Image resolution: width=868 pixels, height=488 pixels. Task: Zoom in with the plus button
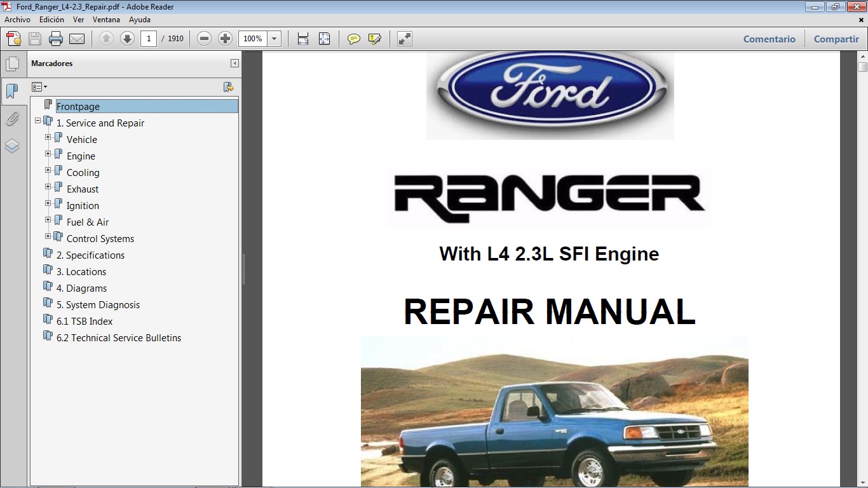[x=225, y=39]
